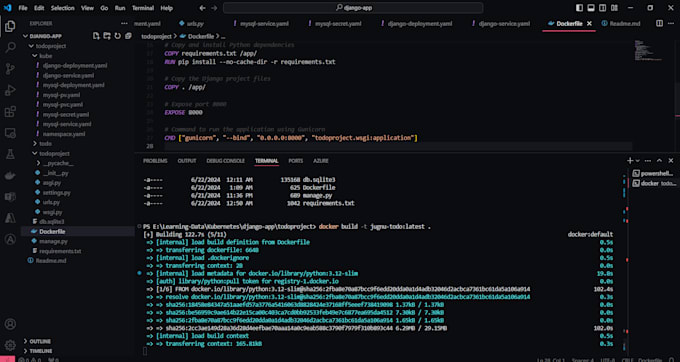
Task: Open the Extensions view
Action: [x=10, y=112]
